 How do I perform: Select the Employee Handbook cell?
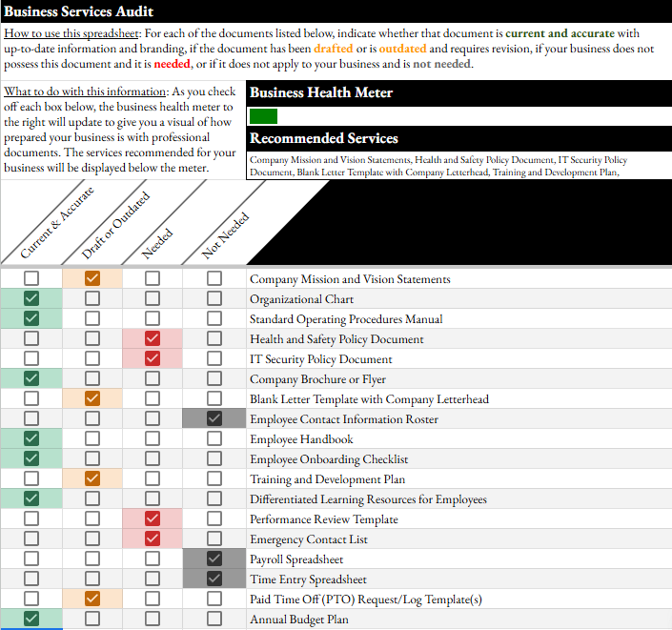459,438
